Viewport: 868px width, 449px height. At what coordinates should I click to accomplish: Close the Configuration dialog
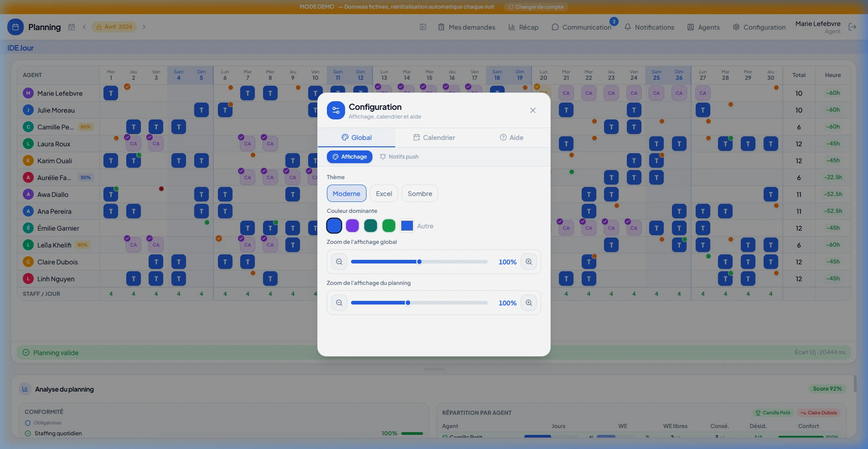[533, 110]
